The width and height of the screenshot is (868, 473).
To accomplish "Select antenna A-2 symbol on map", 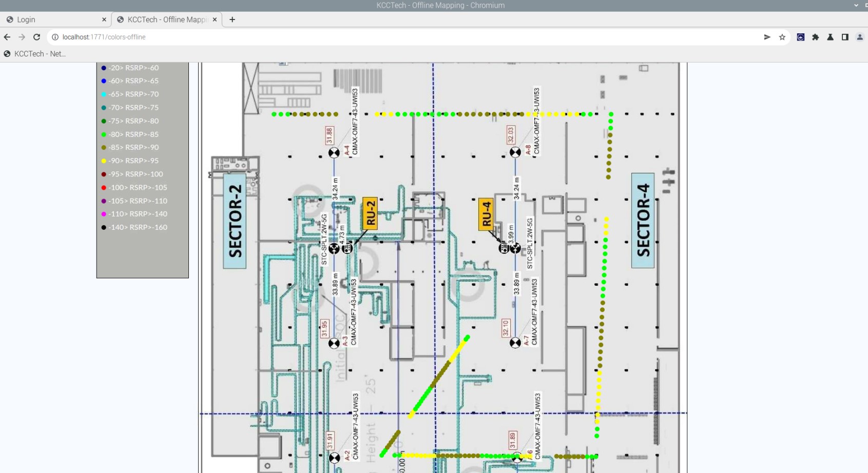I will coord(334,458).
